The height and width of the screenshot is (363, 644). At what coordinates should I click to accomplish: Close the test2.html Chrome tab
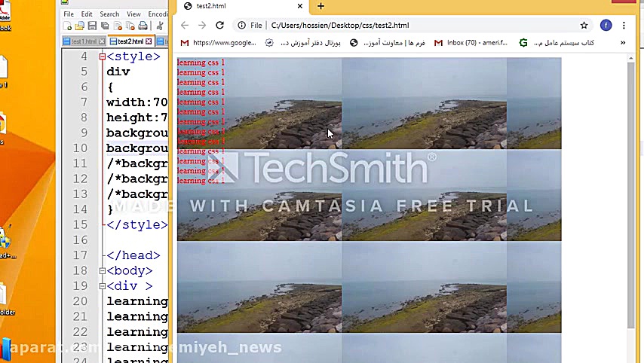pyautogui.click(x=300, y=6)
